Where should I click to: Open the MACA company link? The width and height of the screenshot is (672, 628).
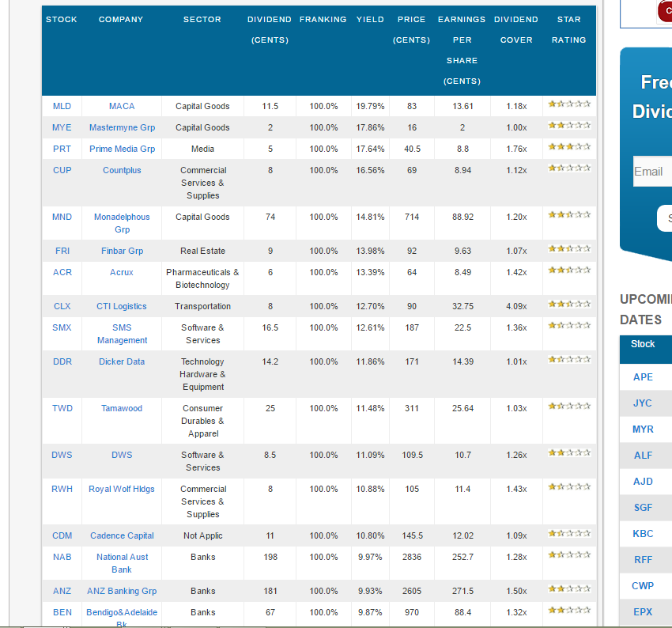pos(122,106)
